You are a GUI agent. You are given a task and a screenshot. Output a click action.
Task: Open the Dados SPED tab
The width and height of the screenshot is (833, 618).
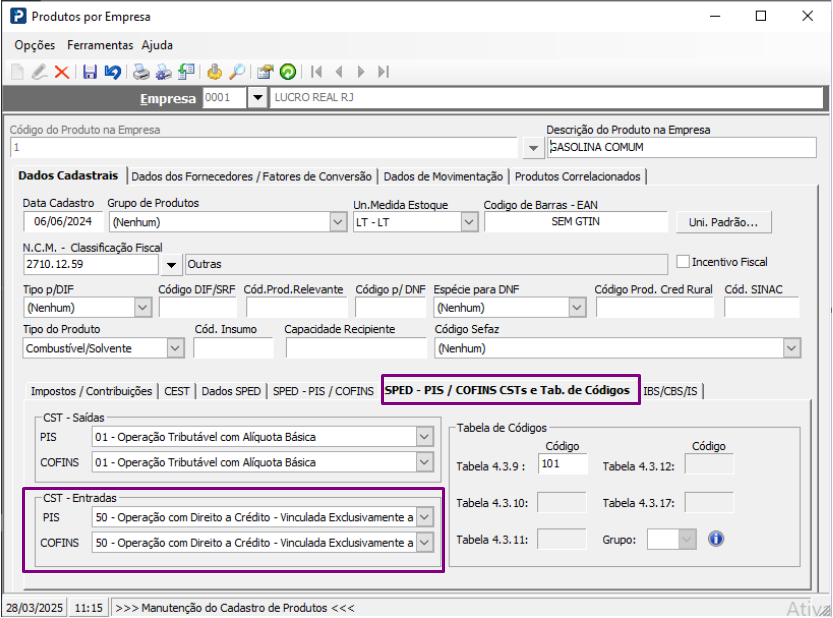tap(231, 391)
